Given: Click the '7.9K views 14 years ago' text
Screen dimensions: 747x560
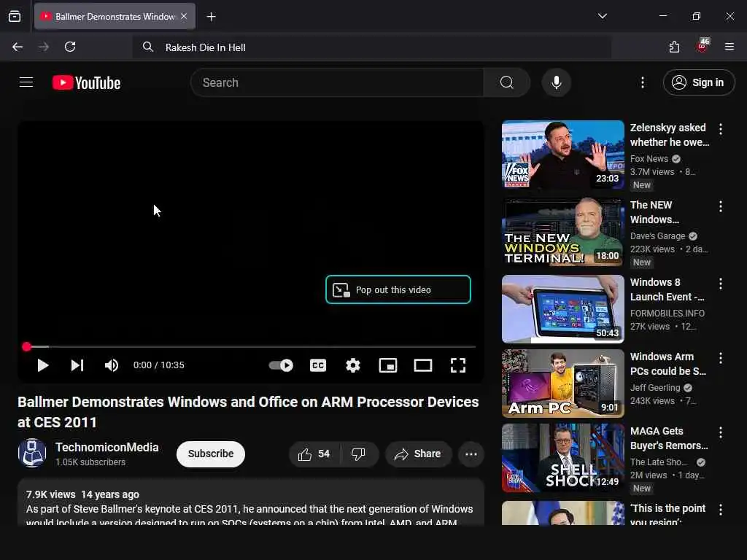Looking at the screenshot, I should point(82,494).
